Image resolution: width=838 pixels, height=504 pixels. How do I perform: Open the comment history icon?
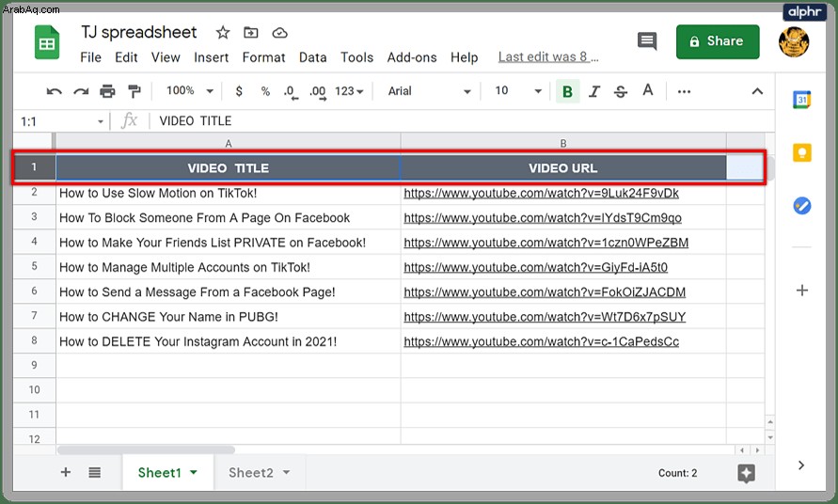(647, 41)
